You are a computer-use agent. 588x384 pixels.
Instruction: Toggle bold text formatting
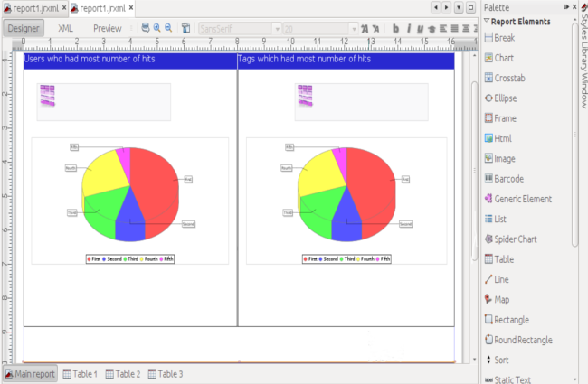tap(395, 28)
